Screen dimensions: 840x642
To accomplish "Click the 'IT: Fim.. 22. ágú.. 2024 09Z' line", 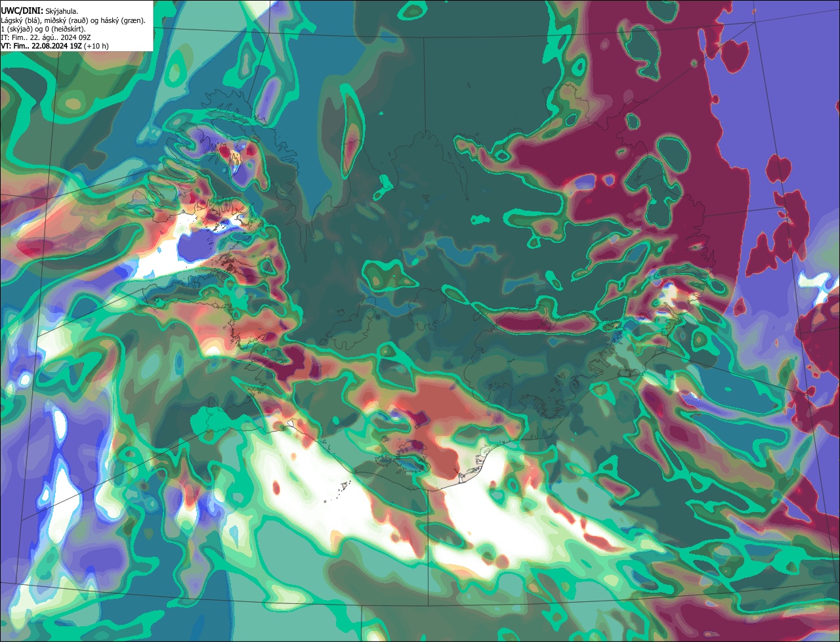I will [46, 37].
